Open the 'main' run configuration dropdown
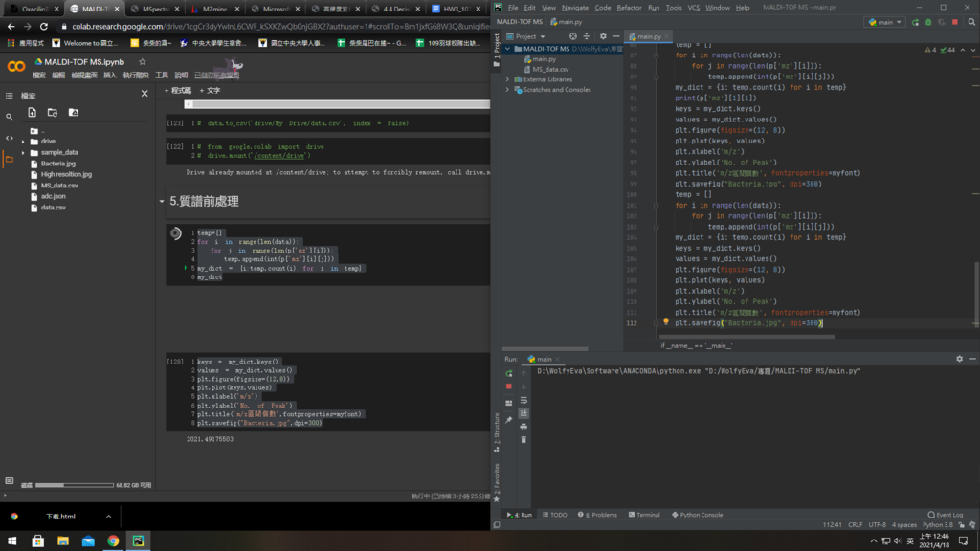Viewport: 980px width, 551px height. 885,23
